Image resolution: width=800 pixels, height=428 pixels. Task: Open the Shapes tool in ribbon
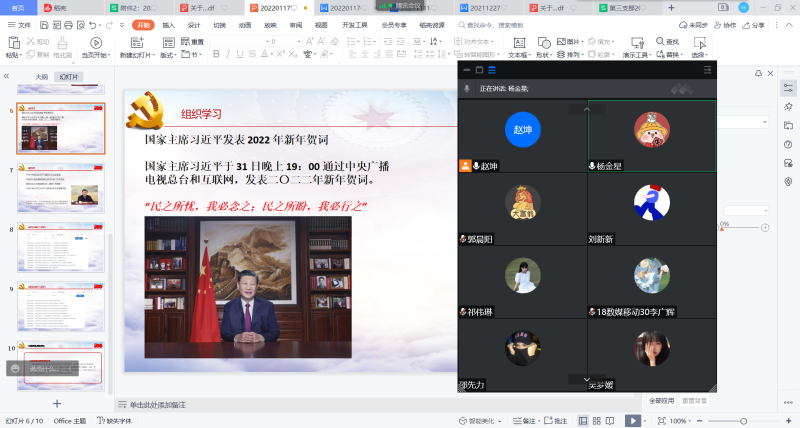click(x=546, y=42)
